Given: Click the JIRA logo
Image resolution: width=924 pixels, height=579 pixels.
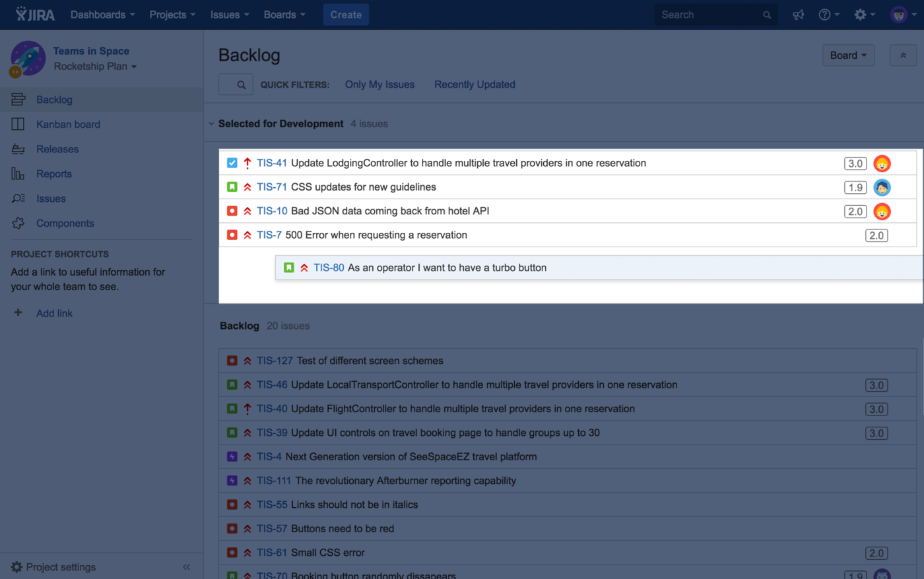Looking at the screenshot, I should coord(33,14).
